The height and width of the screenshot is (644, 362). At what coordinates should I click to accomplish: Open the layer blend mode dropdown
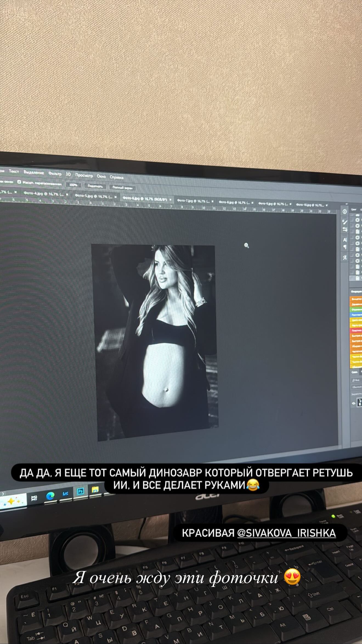coord(357,387)
